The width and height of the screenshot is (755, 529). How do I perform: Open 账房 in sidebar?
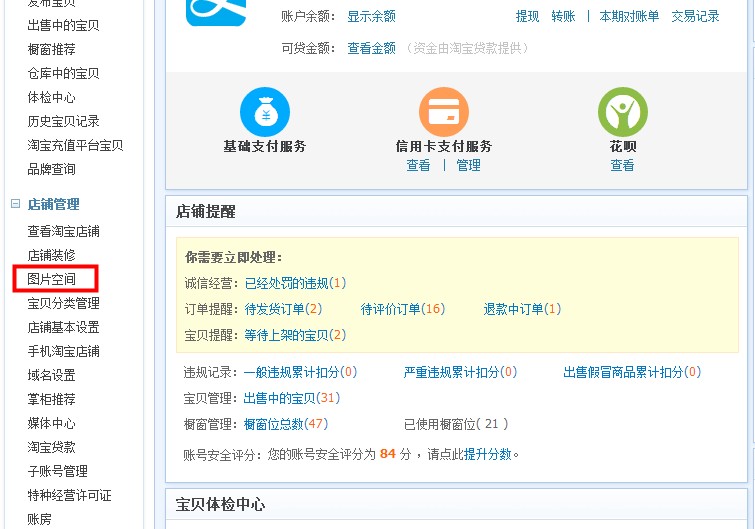click(39, 519)
